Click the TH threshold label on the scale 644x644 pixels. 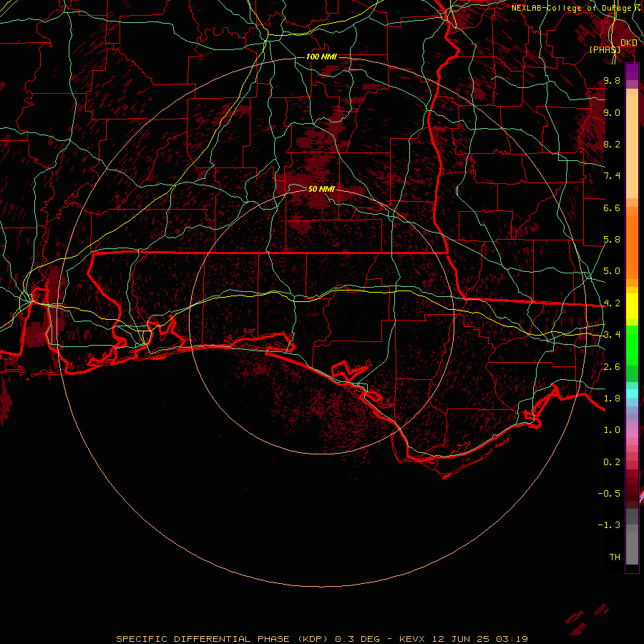coord(615,557)
